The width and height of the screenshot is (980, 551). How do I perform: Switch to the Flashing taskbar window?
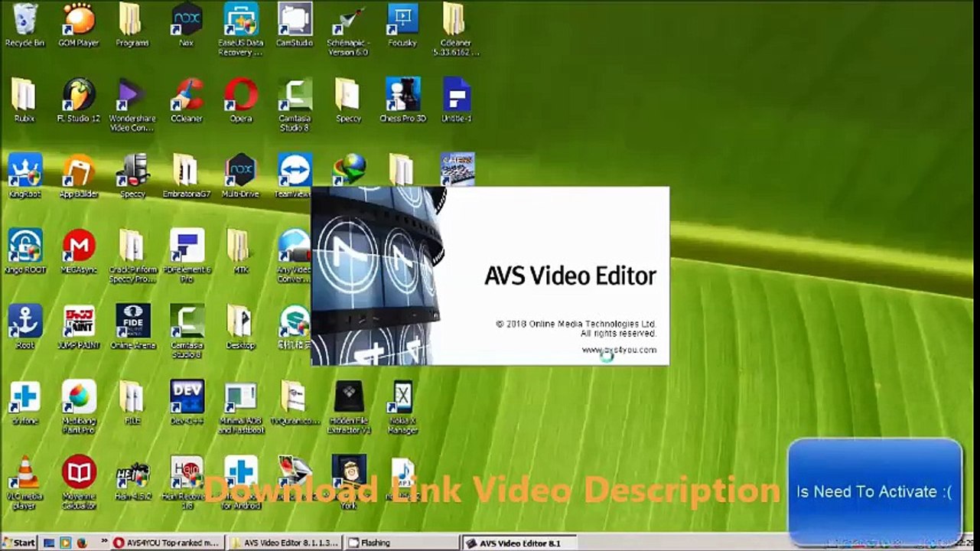pos(401,543)
